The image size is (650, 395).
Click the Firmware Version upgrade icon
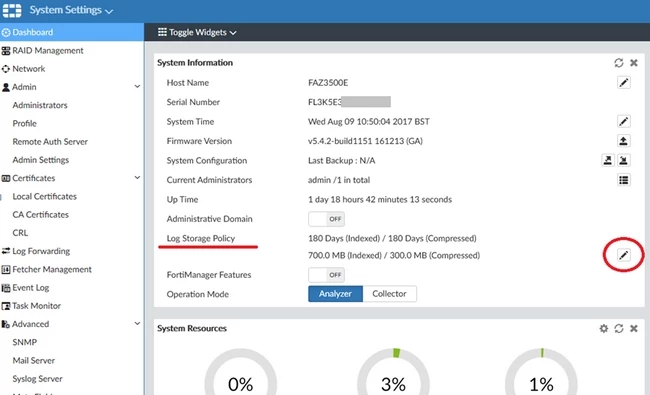623,141
